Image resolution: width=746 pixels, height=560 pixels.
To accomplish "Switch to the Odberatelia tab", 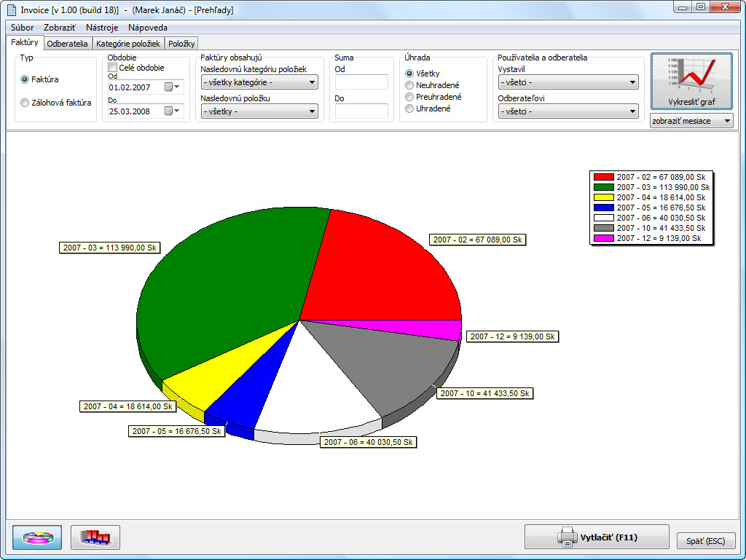I will pos(67,44).
